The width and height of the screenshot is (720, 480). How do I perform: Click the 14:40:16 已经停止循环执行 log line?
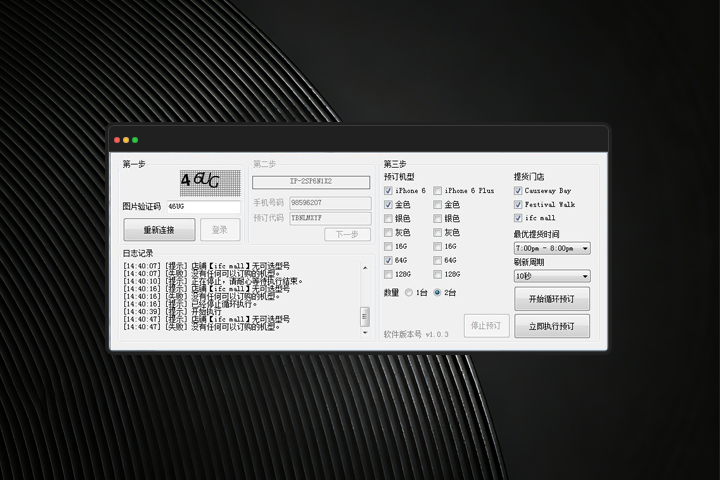click(x=190, y=304)
